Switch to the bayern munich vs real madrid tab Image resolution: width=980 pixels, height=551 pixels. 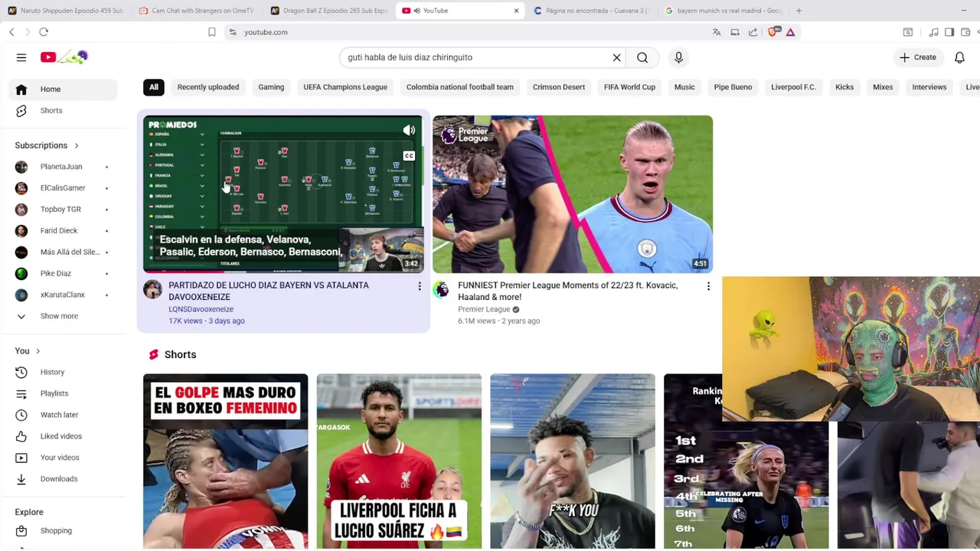tap(724, 11)
